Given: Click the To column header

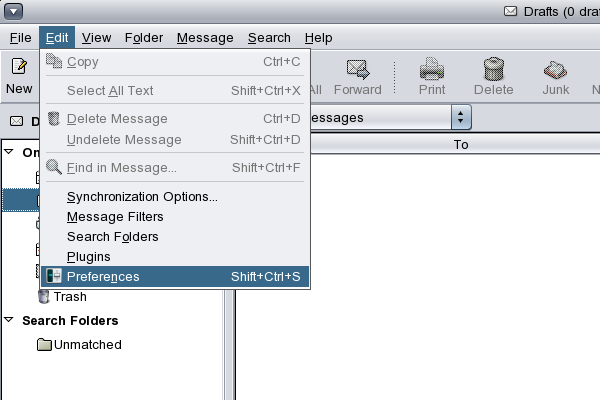Looking at the screenshot, I should [x=455, y=145].
